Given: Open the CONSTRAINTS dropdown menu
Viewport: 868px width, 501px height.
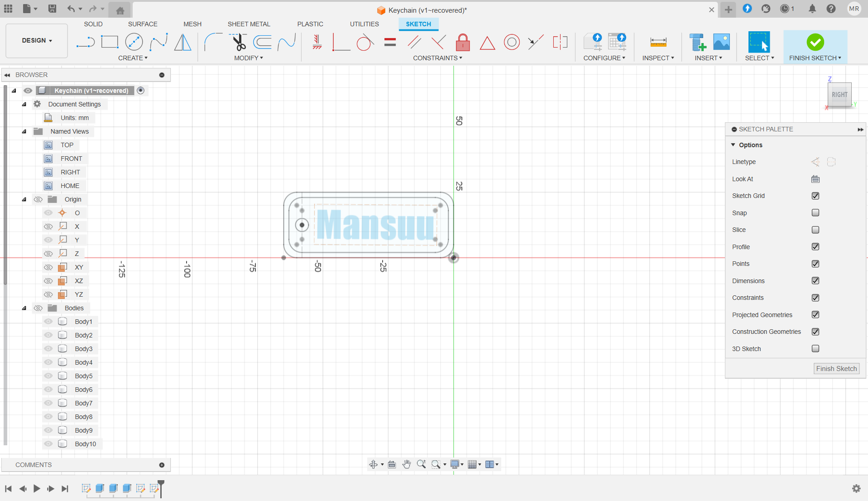Looking at the screenshot, I should [x=437, y=58].
